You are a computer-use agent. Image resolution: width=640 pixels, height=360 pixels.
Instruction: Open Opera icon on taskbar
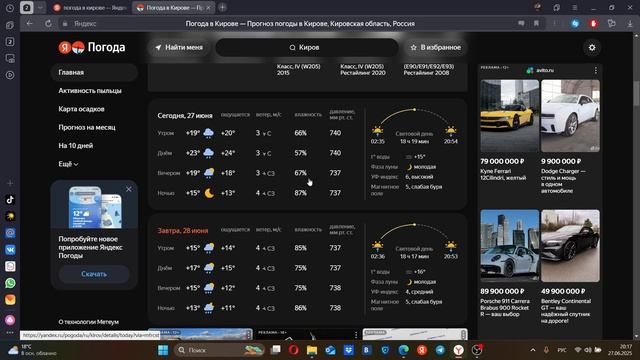293,350
